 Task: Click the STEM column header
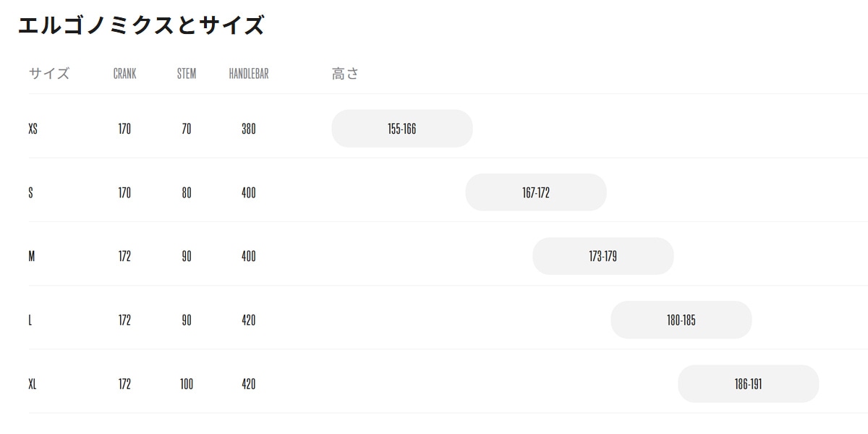[x=186, y=74]
